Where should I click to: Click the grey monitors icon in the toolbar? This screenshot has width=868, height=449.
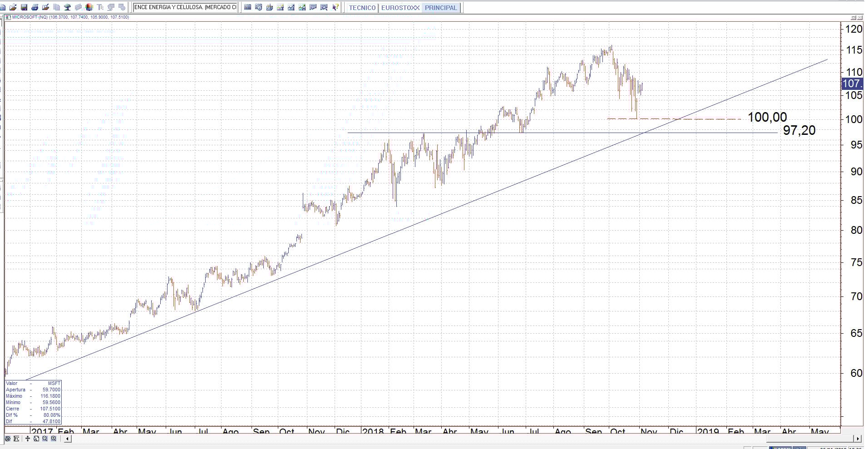[x=111, y=7]
